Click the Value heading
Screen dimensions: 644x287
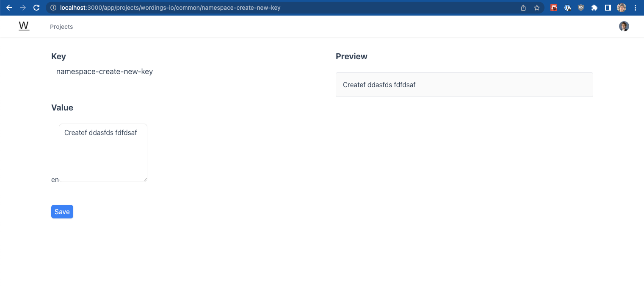tap(62, 108)
